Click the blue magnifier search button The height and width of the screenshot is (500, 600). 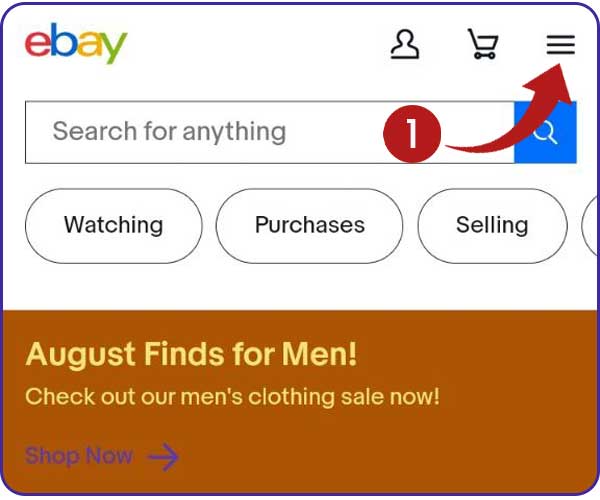tap(545, 132)
